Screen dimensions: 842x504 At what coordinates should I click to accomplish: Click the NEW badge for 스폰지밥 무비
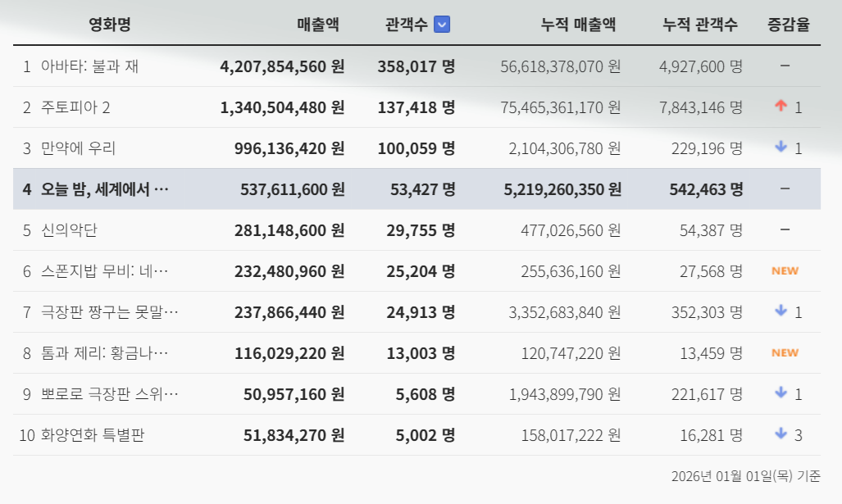point(785,271)
